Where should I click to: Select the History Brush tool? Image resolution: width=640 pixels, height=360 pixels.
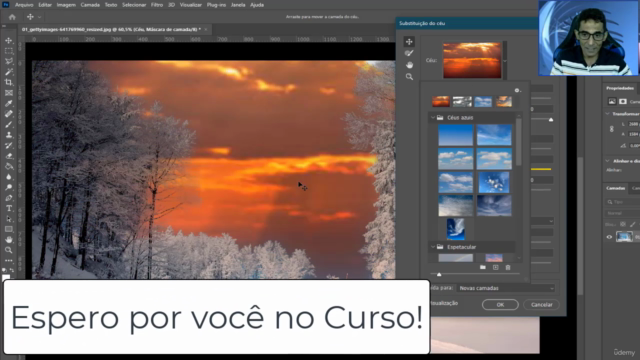click(x=9, y=145)
